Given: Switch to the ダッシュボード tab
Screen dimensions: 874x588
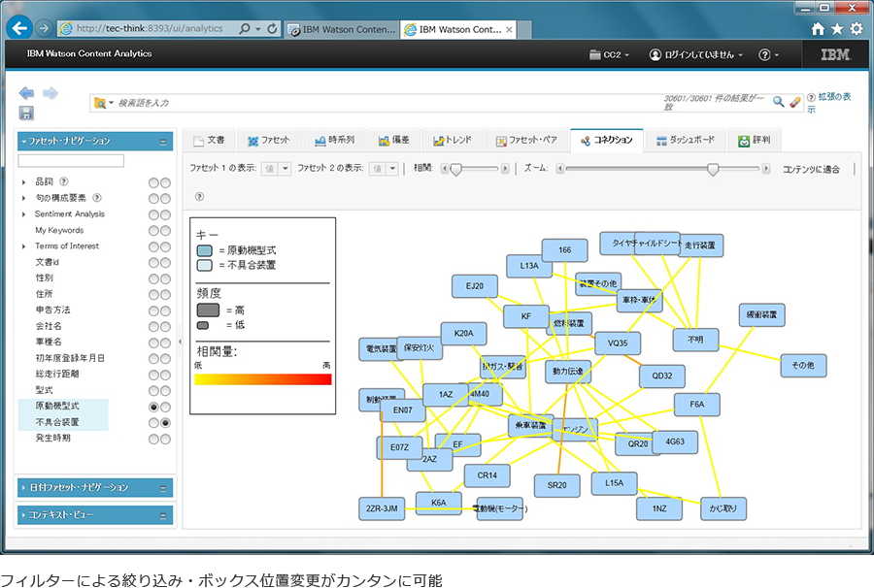Looking at the screenshot, I should coord(685,141).
